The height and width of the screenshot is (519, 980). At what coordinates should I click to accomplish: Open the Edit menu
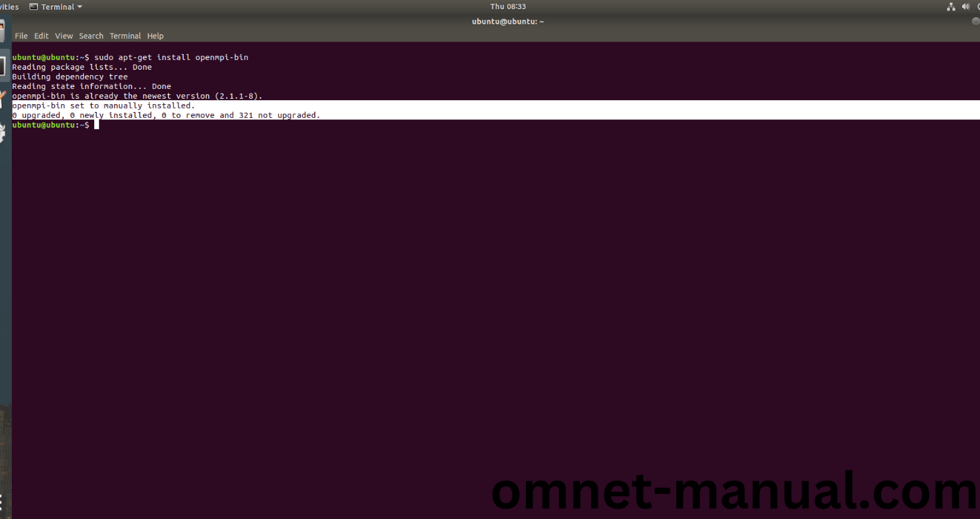pos(42,36)
